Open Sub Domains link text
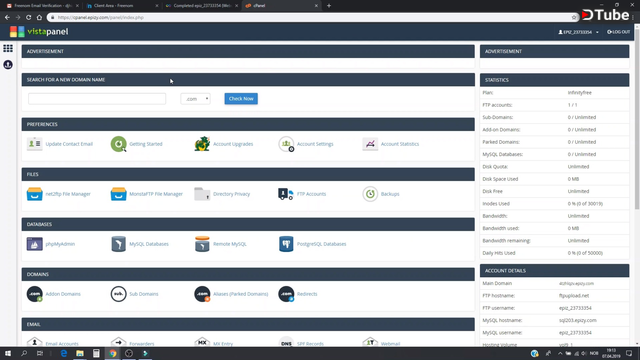The width and height of the screenshot is (640, 360). tap(144, 294)
